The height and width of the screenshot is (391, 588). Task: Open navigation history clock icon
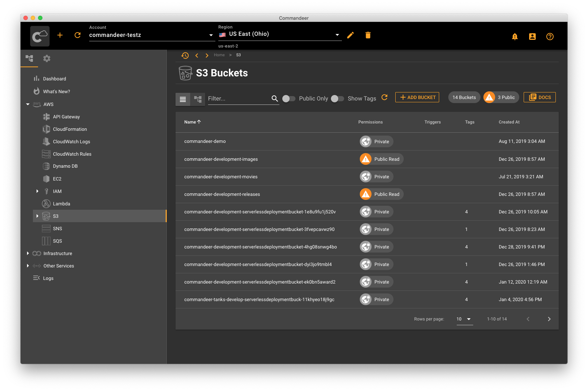coord(185,55)
